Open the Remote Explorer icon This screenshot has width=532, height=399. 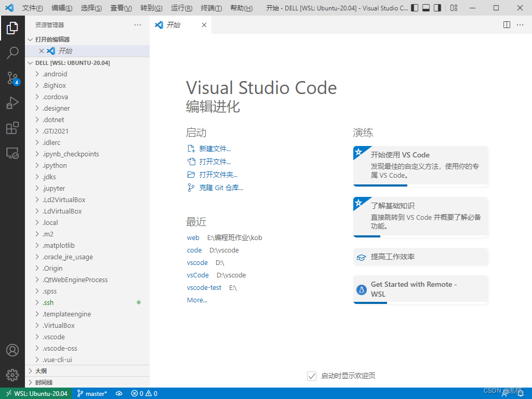(12, 153)
